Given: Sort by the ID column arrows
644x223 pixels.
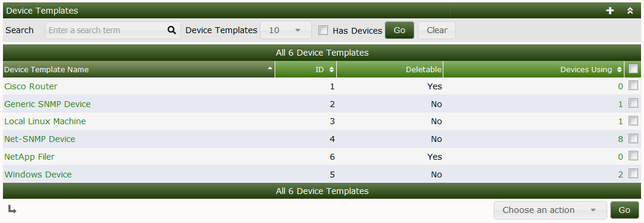Looking at the screenshot, I should tap(331, 69).
